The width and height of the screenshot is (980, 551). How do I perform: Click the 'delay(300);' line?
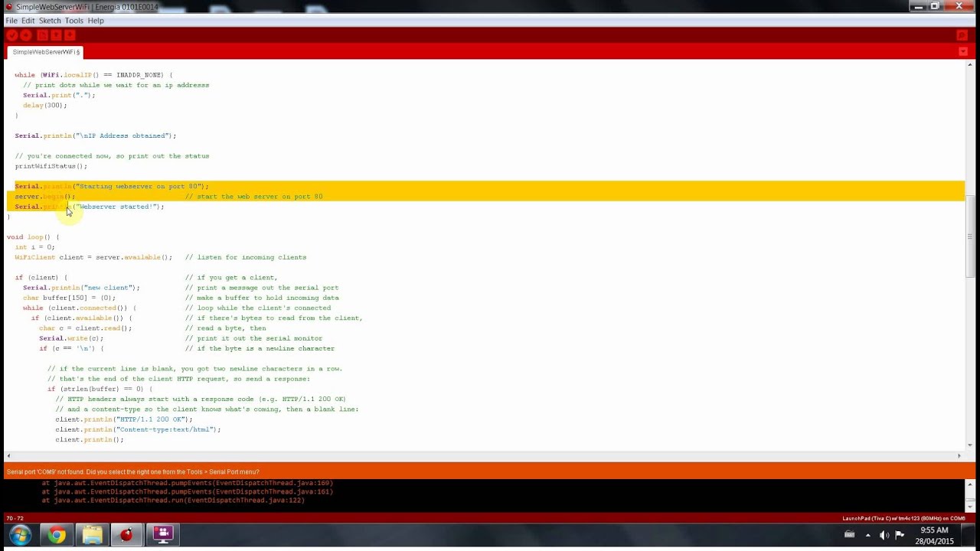coord(44,106)
